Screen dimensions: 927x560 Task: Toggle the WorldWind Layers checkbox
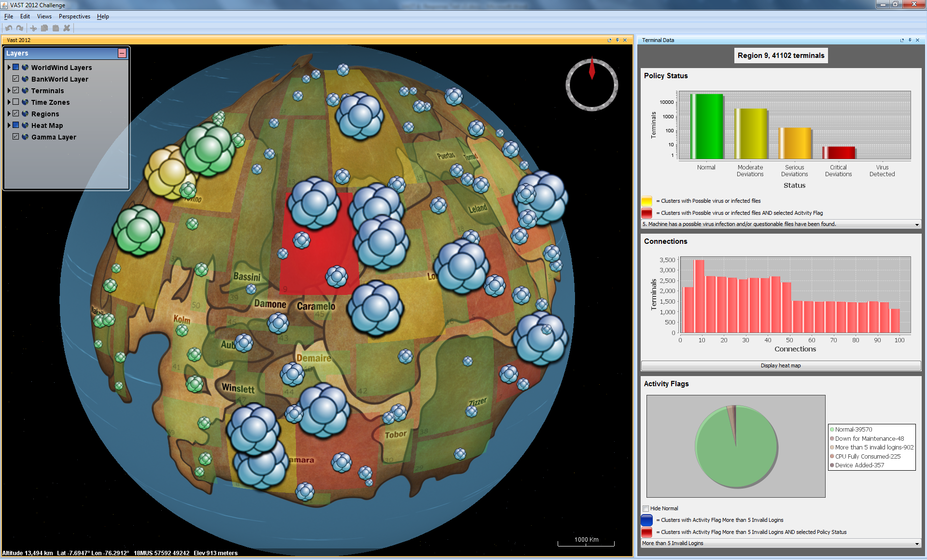[x=16, y=67]
